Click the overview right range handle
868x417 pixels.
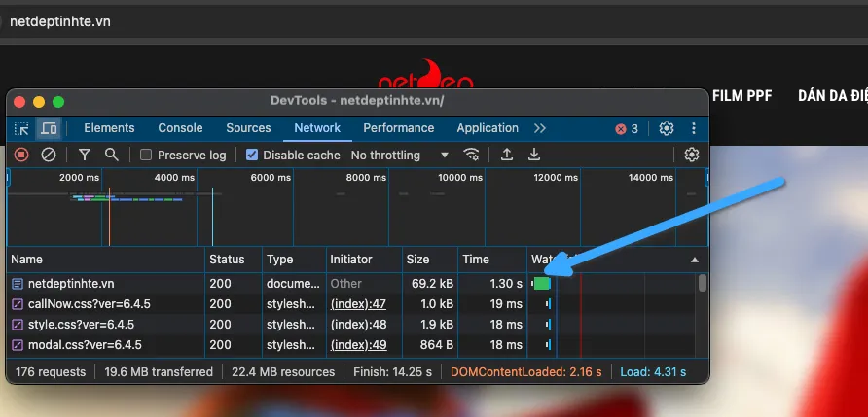click(706, 178)
